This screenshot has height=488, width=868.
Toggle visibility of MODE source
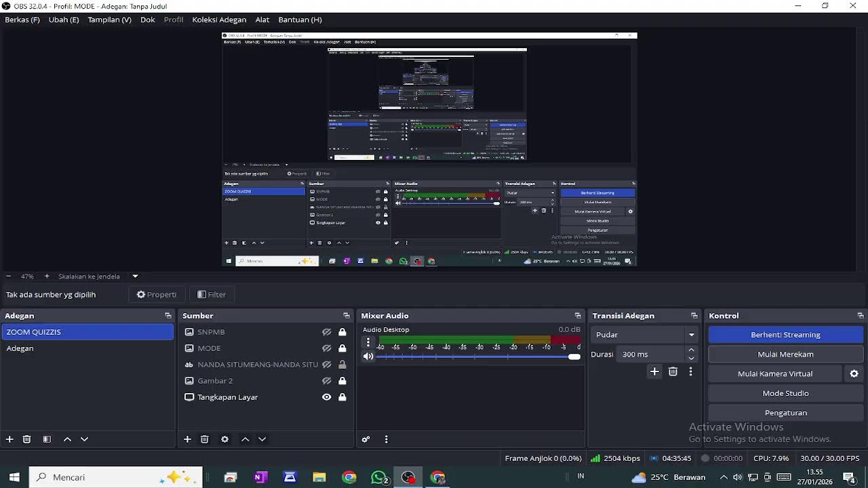tap(326, 348)
